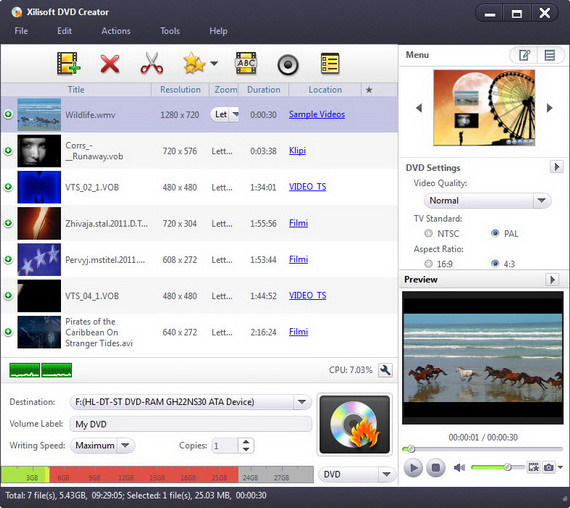Expand the Zhivaja.stal row green button
This screenshot has width=570, height=508.
(x=8, y=223)
